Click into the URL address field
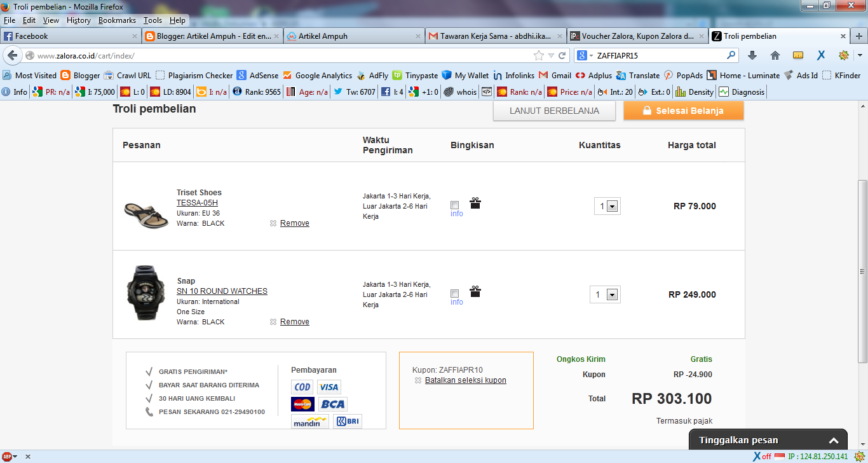Image resolution: width=868 pixels, height=463 pixels. coord(283,55)
